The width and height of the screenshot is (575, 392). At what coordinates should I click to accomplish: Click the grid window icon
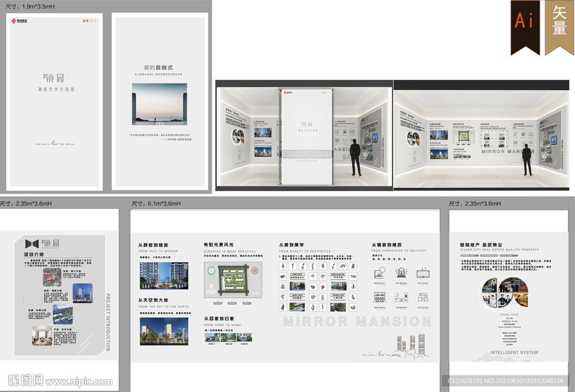click(x=423, y=297)
